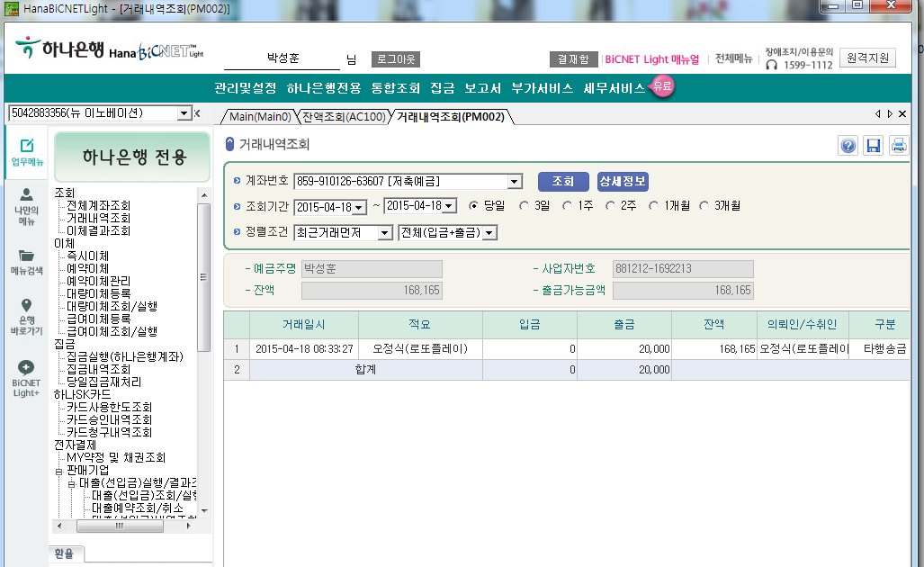Click the help question mark icon
924x567 pixels.
click(848, 146)
